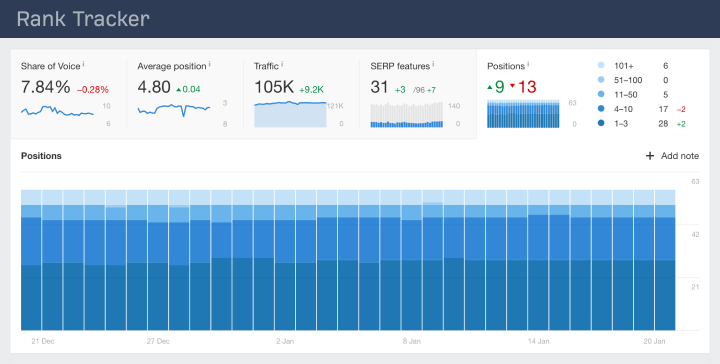
Task: Click the 101+ legend color dot
Action: (x=601, y=66)
